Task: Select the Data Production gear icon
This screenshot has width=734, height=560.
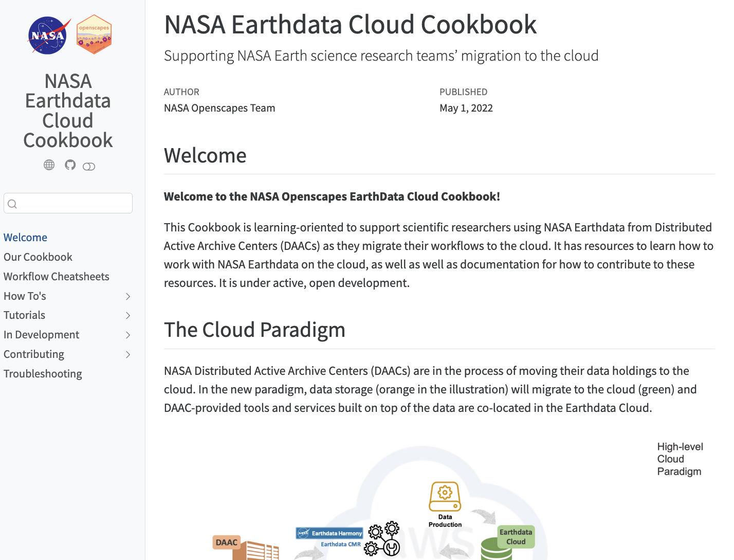Action: pos(444,493)
